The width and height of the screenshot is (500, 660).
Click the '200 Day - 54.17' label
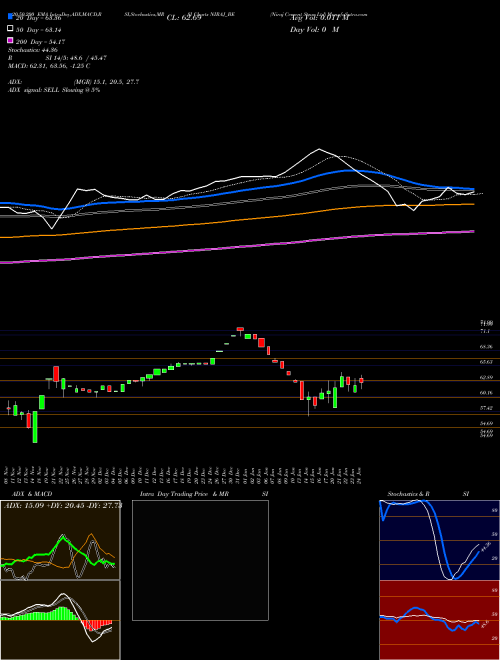[40, 42]
